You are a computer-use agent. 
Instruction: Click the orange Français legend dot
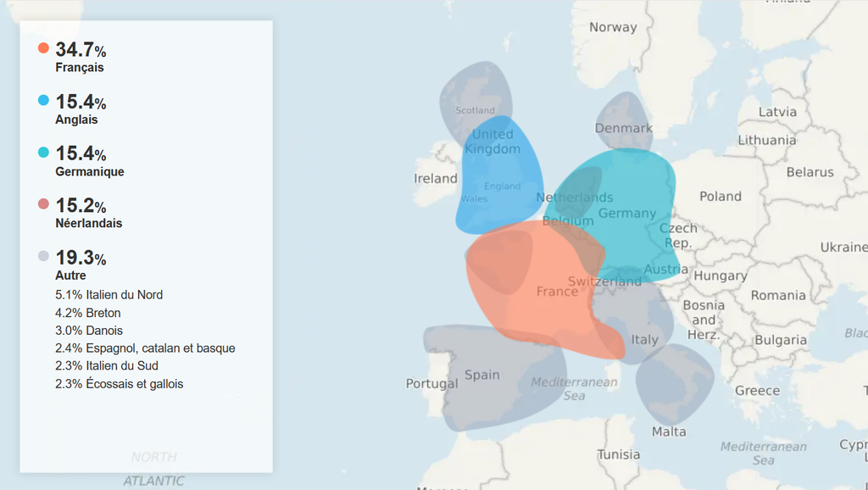(x=44, y=48)
